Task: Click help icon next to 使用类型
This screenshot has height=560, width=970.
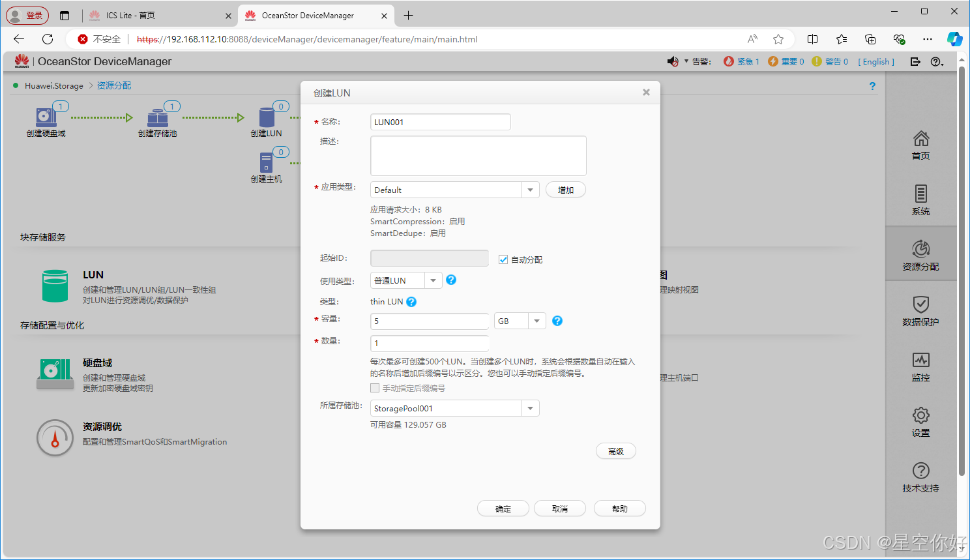Action: [x=451, y=280]
